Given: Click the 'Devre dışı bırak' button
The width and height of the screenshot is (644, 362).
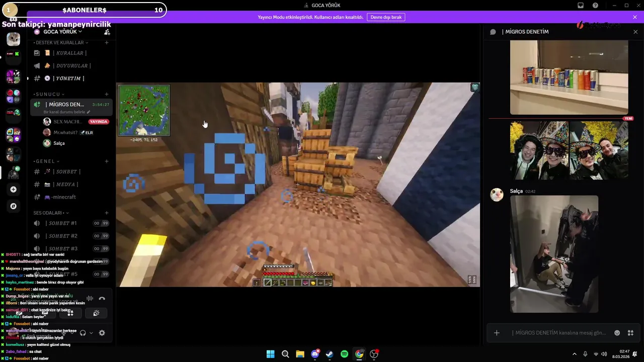Looking at the screenshot, I should pyautogui.click(x=386, y=17).
